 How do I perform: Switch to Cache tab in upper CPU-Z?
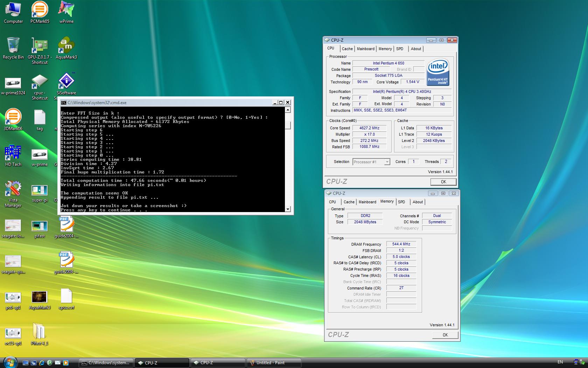pyautogui.click(x=347, y=49)
